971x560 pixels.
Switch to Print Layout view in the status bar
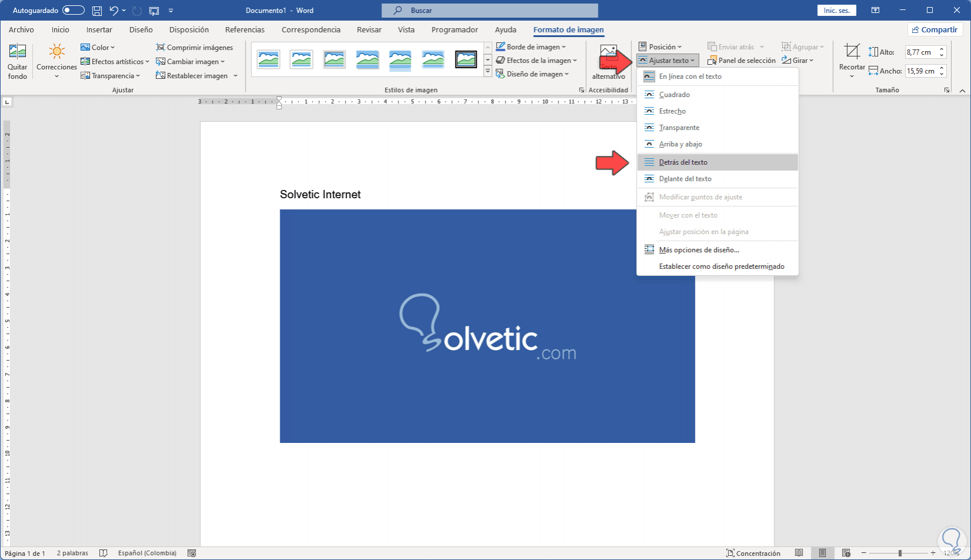click(x=822, y=553)
